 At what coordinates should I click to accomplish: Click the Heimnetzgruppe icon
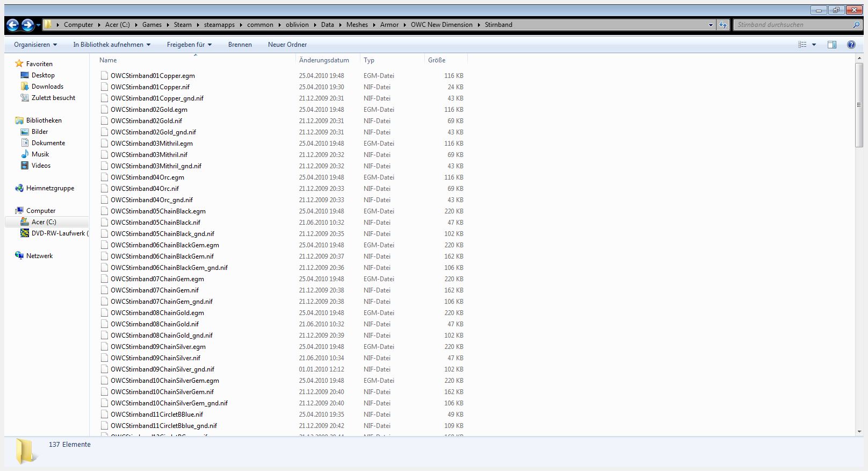pos(19,188)
